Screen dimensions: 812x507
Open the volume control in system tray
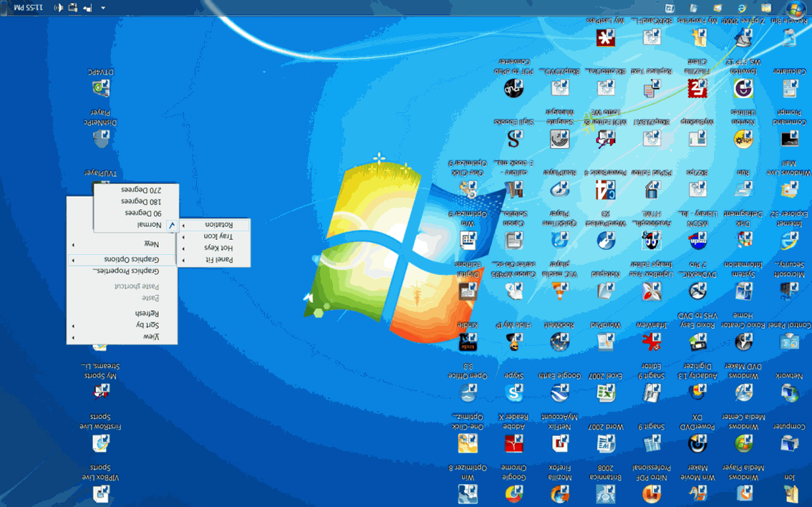(59, 8)
